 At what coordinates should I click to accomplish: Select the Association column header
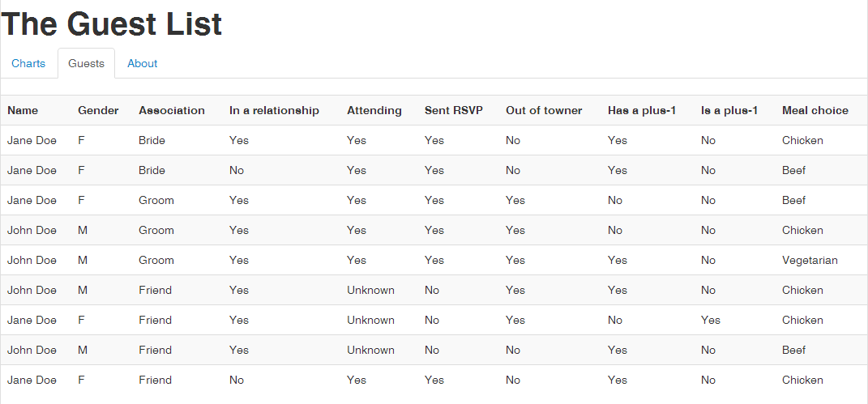point(172,110)
